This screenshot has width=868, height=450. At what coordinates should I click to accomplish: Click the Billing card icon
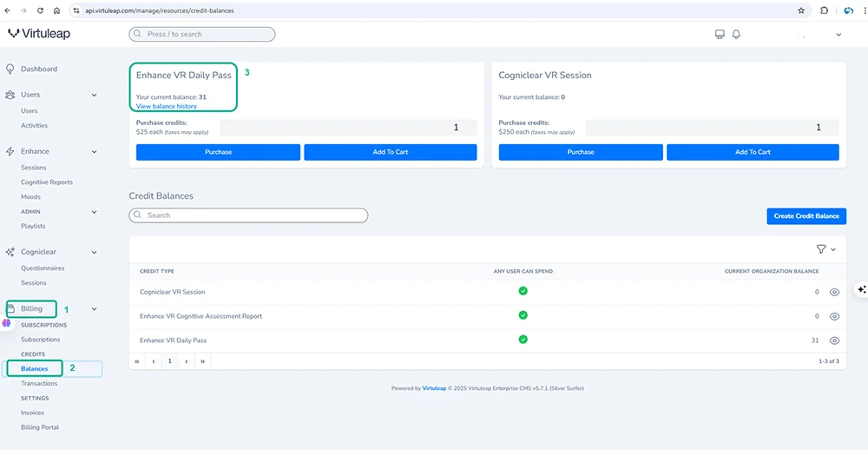tap(12, 308)
